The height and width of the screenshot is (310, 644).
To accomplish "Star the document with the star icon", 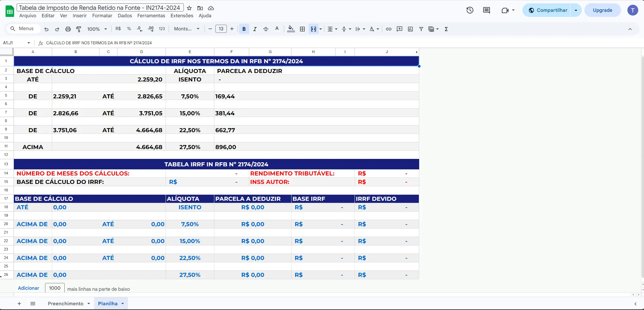I will 189,8.
